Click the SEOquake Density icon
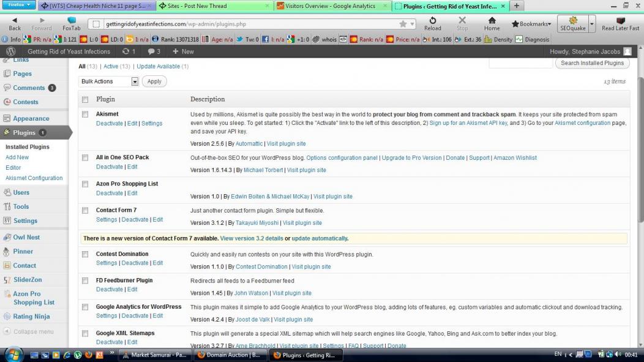644x362 pixels. coord(498,39)
